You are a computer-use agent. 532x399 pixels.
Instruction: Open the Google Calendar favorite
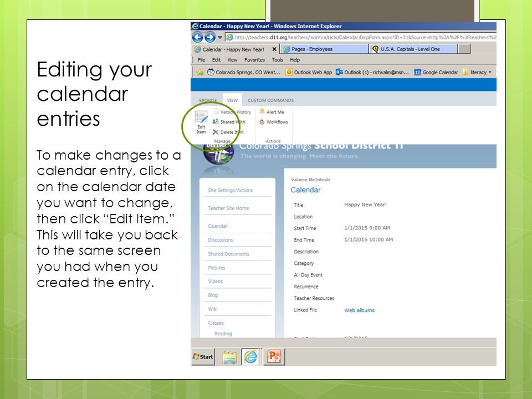436,72
